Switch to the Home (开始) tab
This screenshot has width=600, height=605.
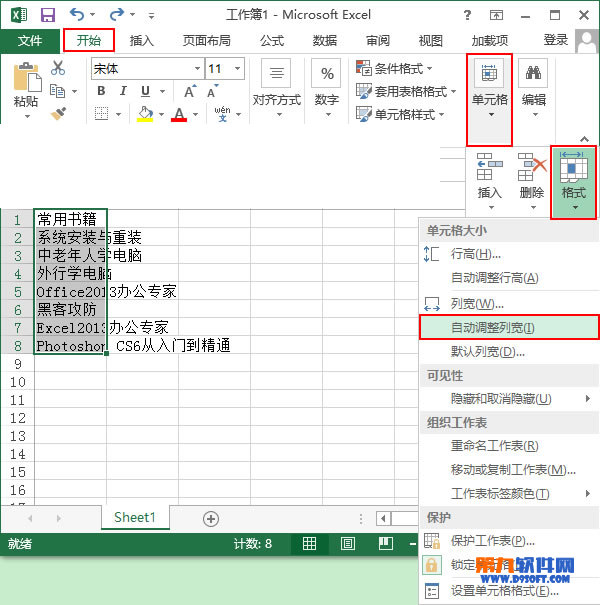click(x=89, y=40)
